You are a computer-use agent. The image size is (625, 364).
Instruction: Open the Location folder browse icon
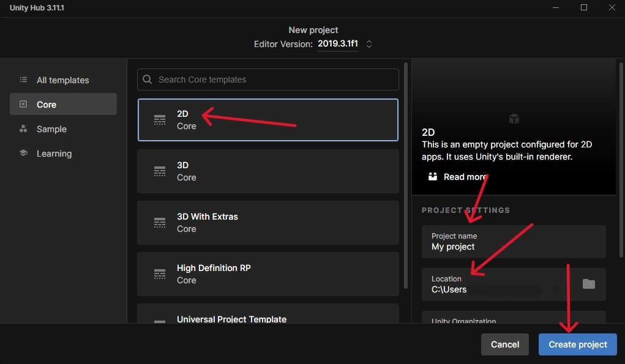pyautogui.click(x=588, y=284)
